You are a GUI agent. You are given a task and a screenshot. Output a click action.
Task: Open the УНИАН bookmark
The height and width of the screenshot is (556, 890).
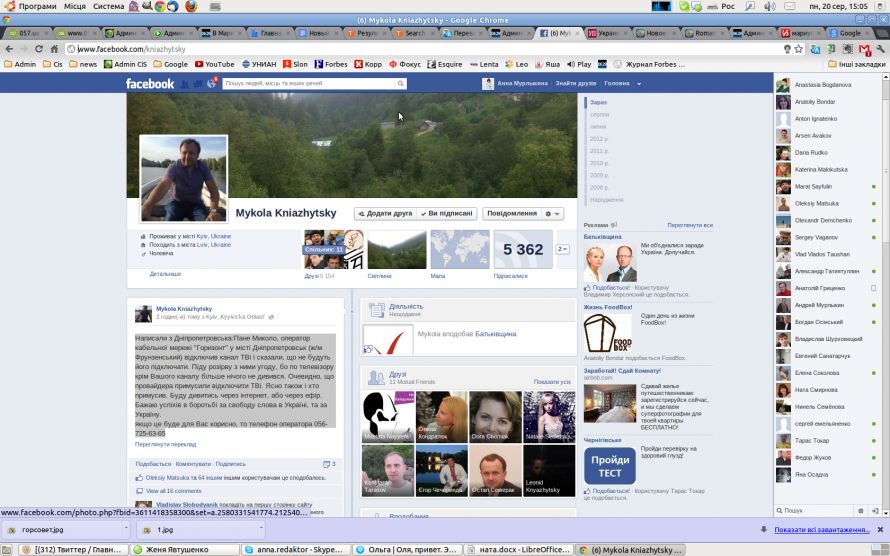[x=259, y=64]
